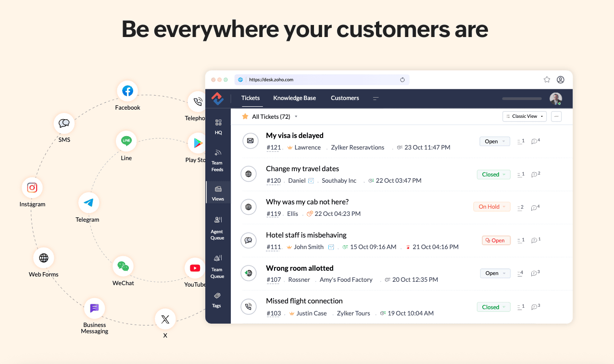This screenshot has height=364, width=614.
Task: Click the browser bookmark star icon
Action: pos(547,80)
